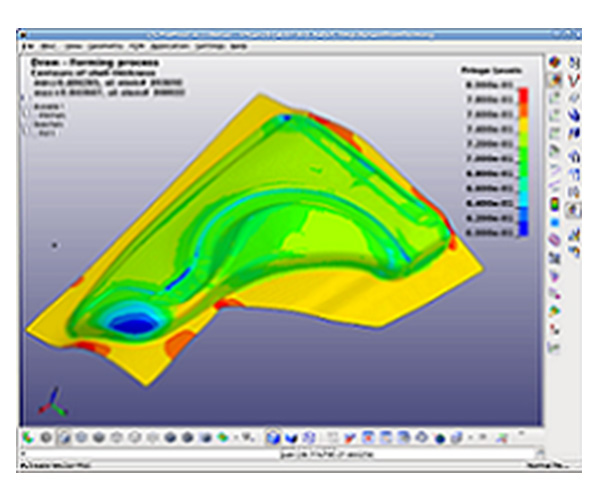
Task: Click the blue V-shaped icon in the bottom toolbar
Action: coord(292,437)
